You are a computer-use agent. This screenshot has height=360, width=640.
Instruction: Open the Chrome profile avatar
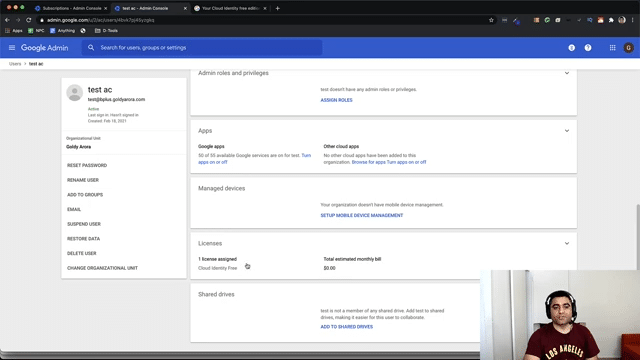click(622, 20)
